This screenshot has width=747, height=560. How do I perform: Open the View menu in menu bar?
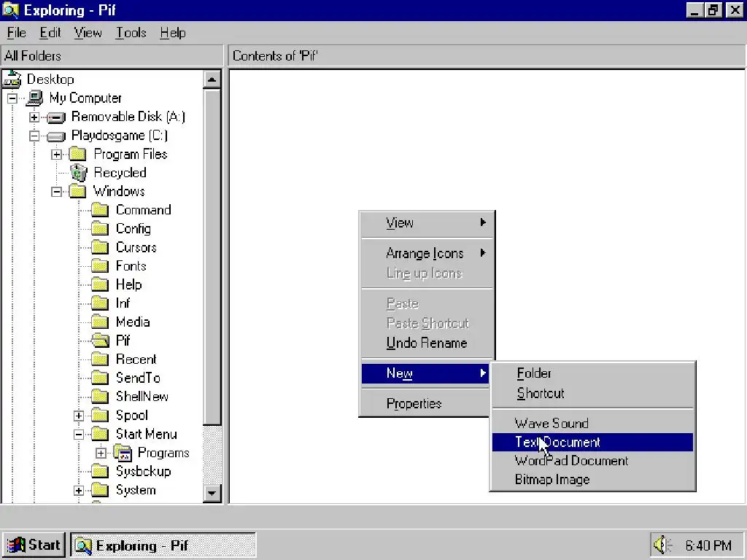pyautogui.click(x=88, y=33)
